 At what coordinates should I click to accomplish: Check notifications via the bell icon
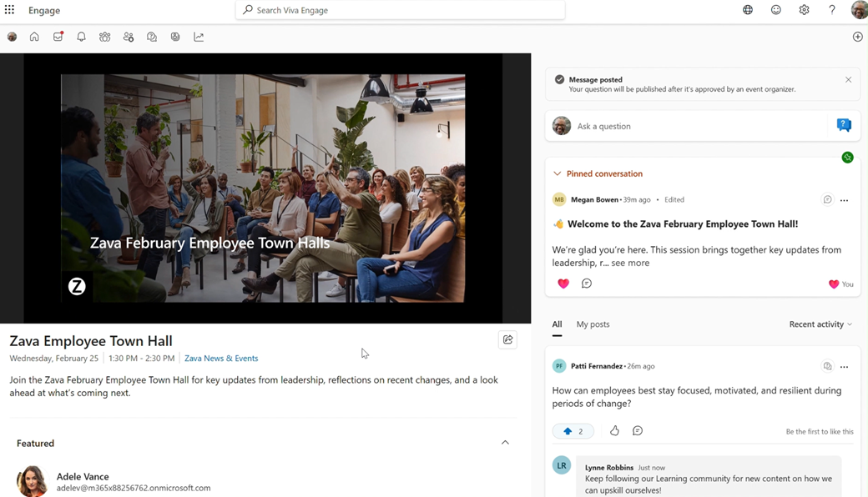tap(81, 37)
